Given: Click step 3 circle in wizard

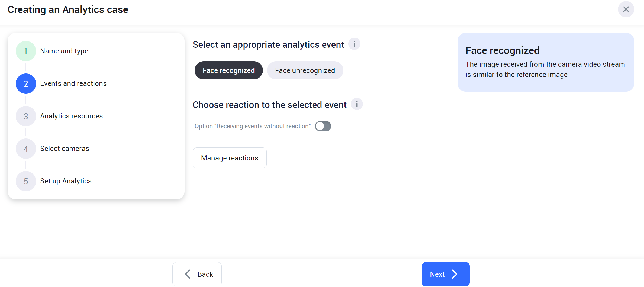Looking at the screenshot, I should (26, 116).
